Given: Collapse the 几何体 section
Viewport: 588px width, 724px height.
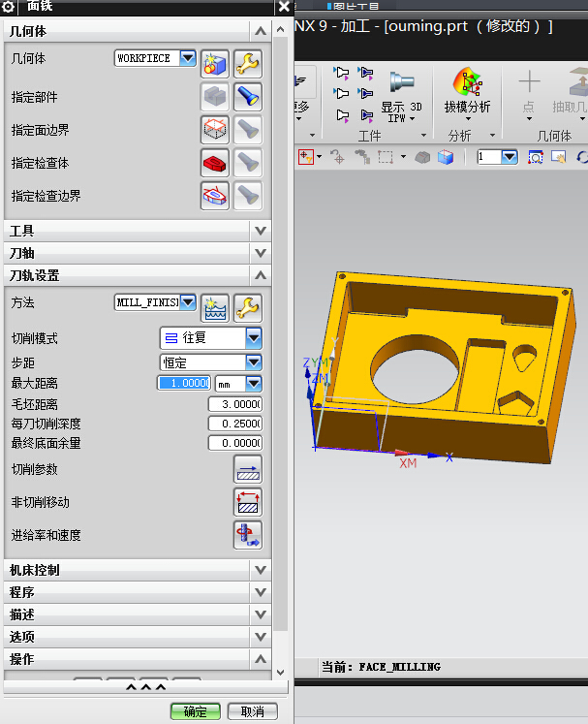Looking at the screenshot, I should pos(261,31).
